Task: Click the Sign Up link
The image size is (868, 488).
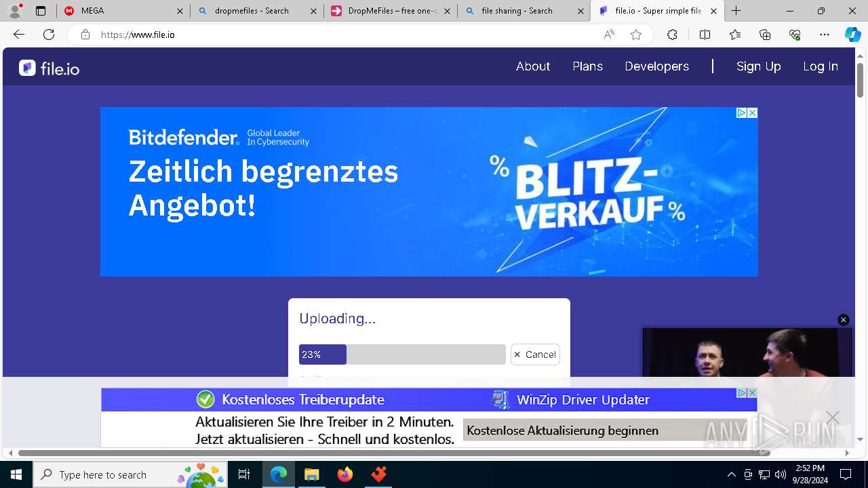Action: [x=758, y=66]
